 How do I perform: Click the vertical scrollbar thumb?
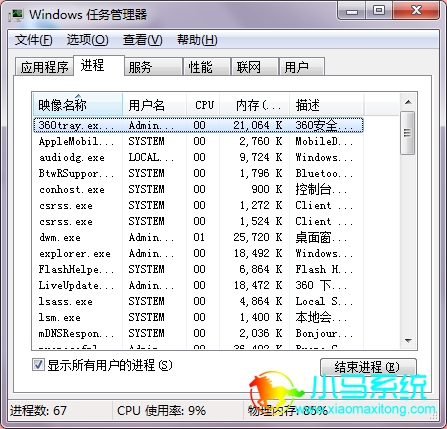point(408,133)
